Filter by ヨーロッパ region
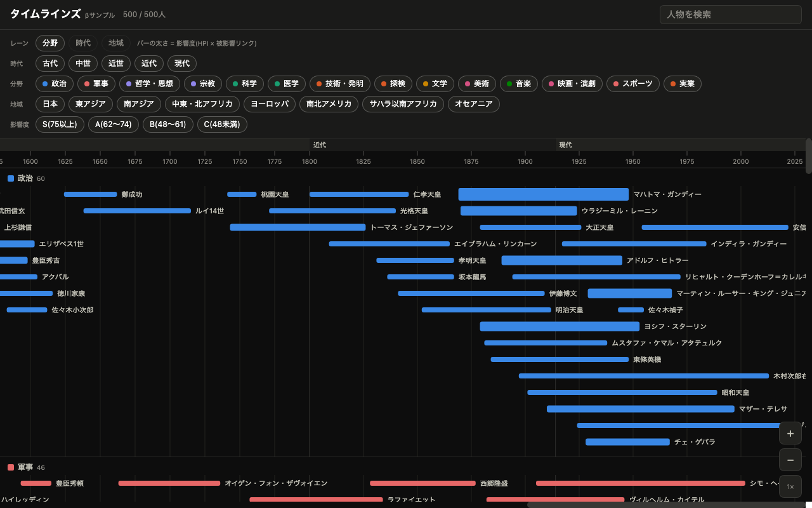The height and width of the screenshot is (508, 812). click(270, 104)
